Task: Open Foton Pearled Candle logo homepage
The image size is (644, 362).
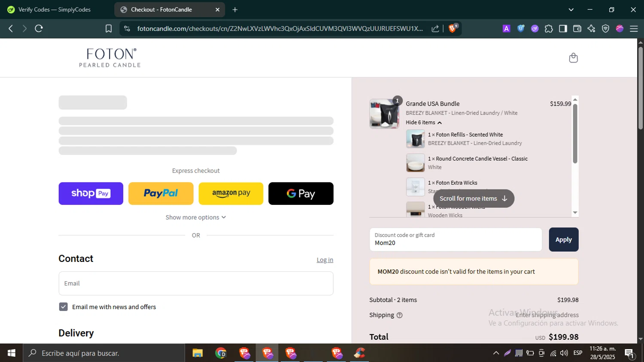Action: tap(110, 58)
